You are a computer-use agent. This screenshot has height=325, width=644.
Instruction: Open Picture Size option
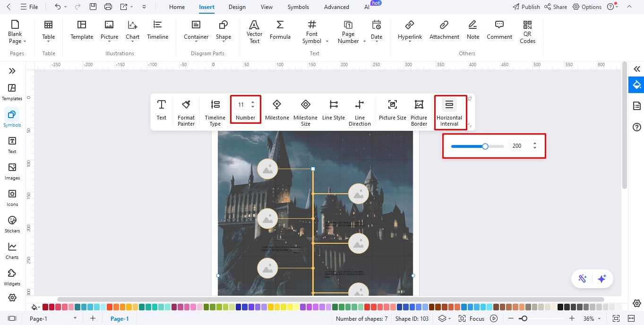pyautogui.click(x=393, y=110)
